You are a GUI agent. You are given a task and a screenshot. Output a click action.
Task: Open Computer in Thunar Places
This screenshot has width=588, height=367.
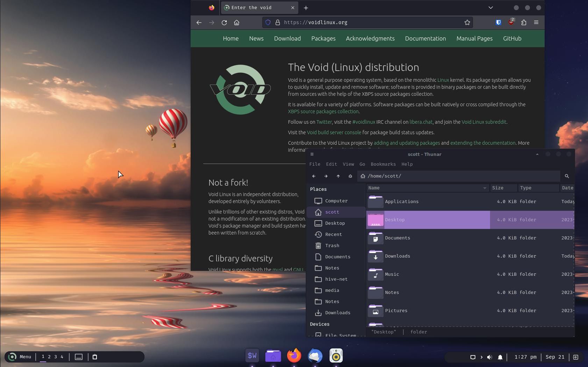coord(336,201)
